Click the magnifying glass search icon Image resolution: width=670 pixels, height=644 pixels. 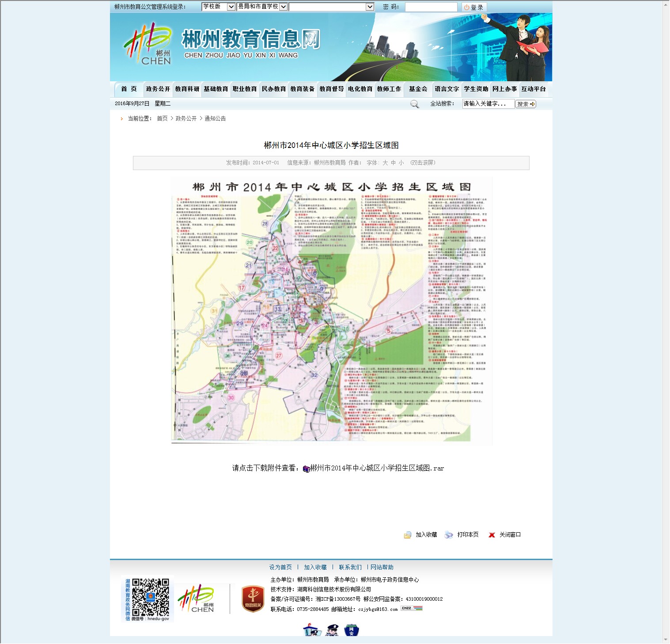414,104
